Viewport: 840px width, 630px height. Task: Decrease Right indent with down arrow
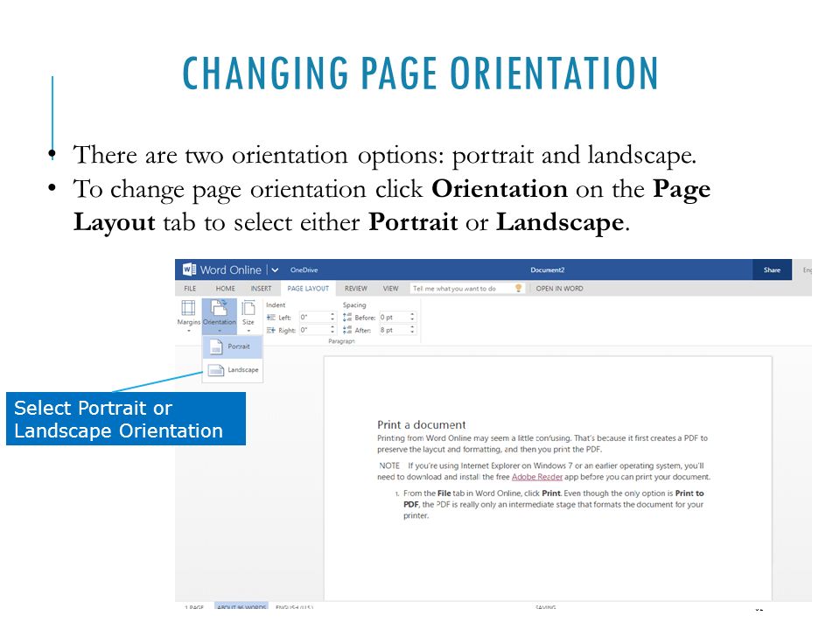pos(332,332)
